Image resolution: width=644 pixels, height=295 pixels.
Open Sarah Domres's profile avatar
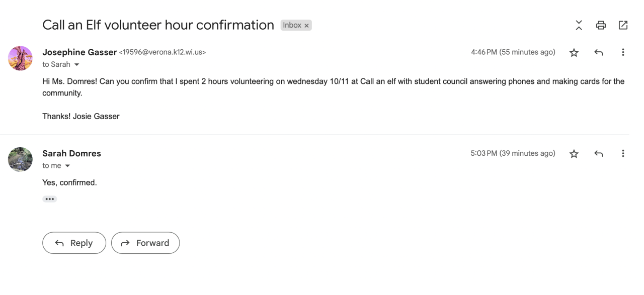21,160
